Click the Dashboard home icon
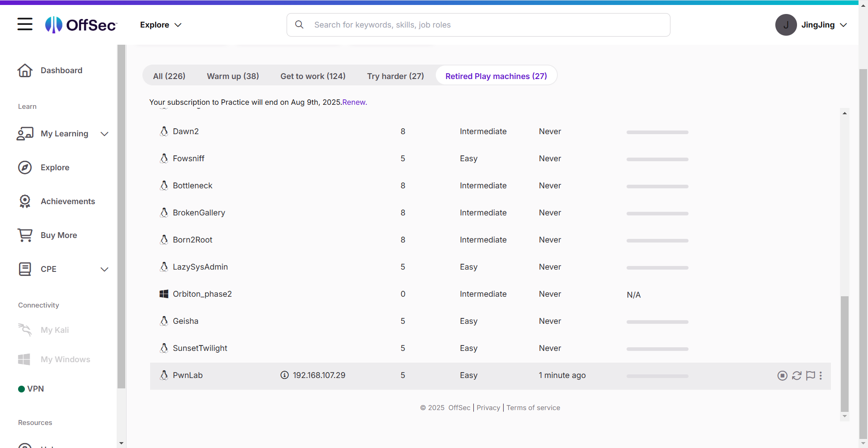Image resolution: width=868 pixels, height=448 pixels. tap(25, 70)
